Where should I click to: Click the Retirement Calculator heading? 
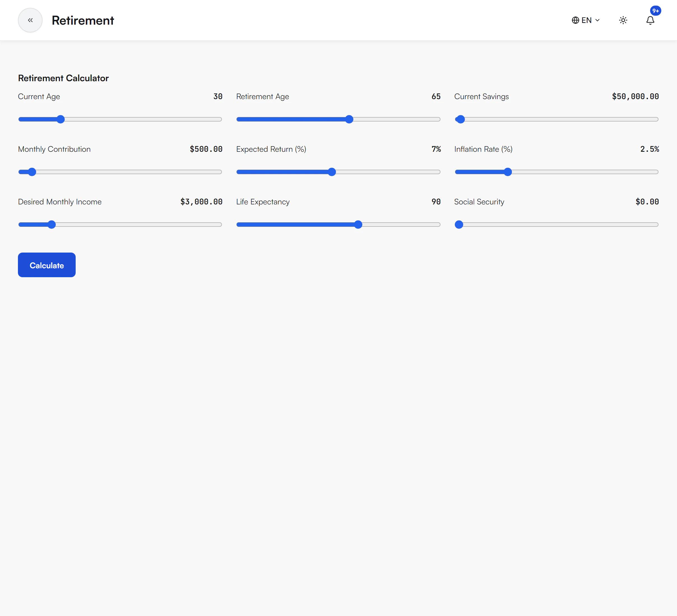[x=63, y=78]
